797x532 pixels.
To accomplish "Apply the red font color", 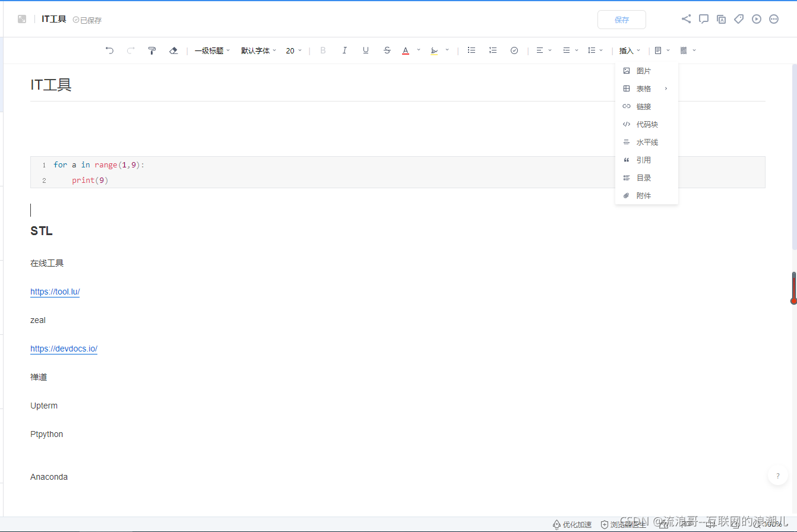I will [x=406, y=50].
